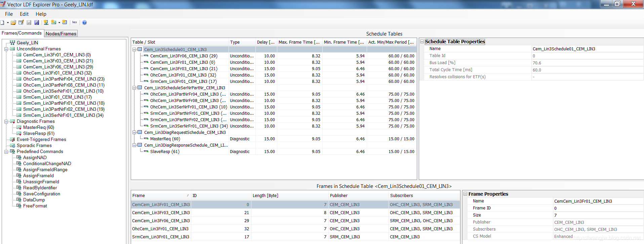Image resolution: width=644 pixels, height=244 pixels.
Task: Click CemCem_Lin3Fr01_CEM_LIN3 (0) tree icon
Action: point(19,55)
